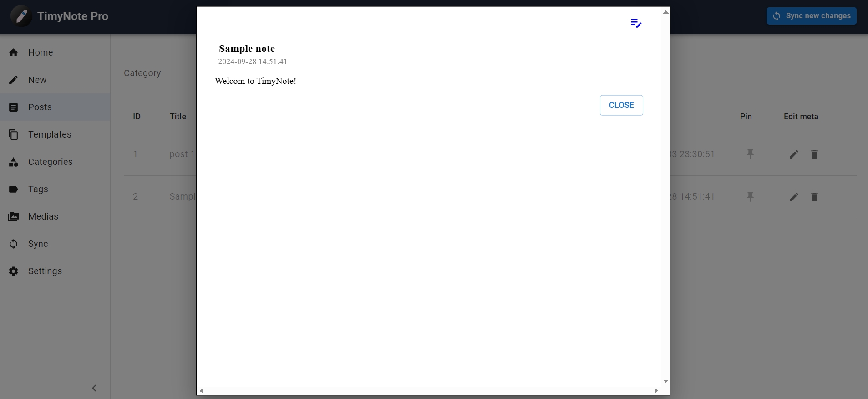
Task: Open the Category filter dropdown
Action: tap(159, 73)
